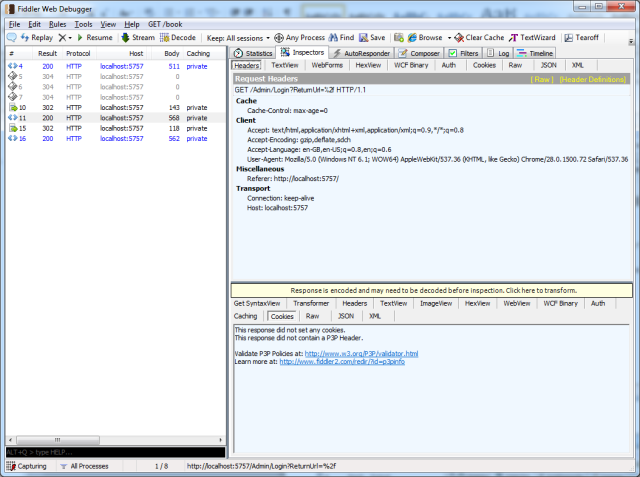Click the QuickExec command input box
The image size is (640, 477).
(x=116, y=452)
